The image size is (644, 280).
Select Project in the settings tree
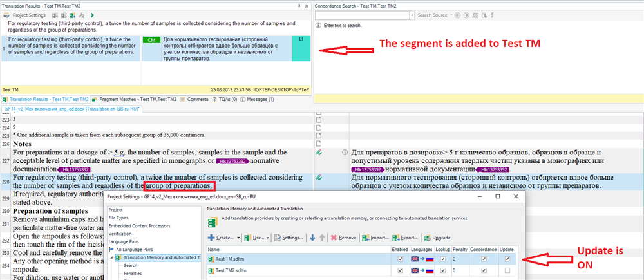[x=115, y=210]
